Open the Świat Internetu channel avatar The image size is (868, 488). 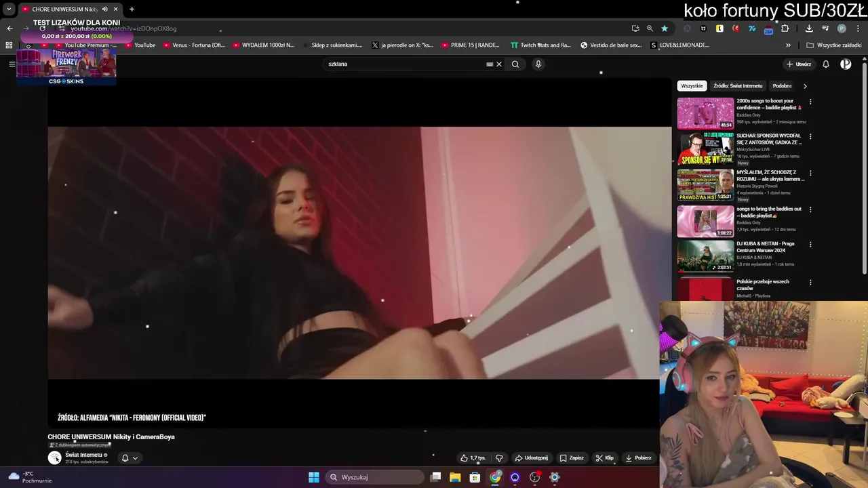tap(55, 457)
